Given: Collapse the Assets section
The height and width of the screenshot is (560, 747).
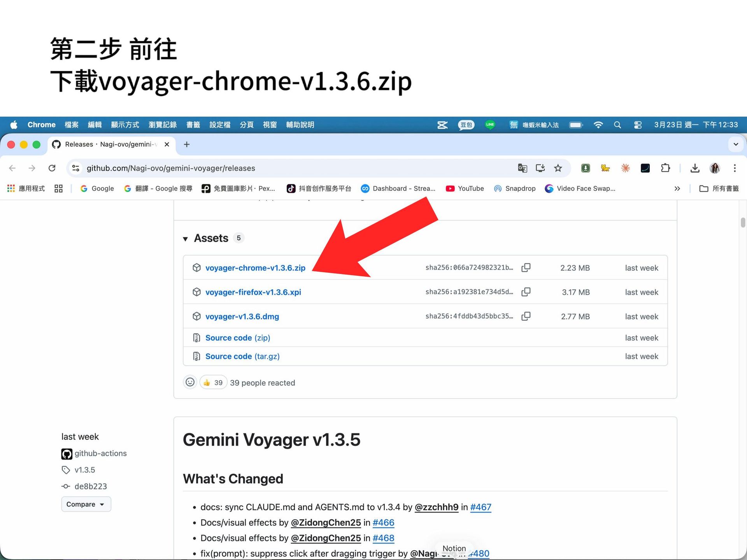Looking at the screenshot, I should pos(186,239).
